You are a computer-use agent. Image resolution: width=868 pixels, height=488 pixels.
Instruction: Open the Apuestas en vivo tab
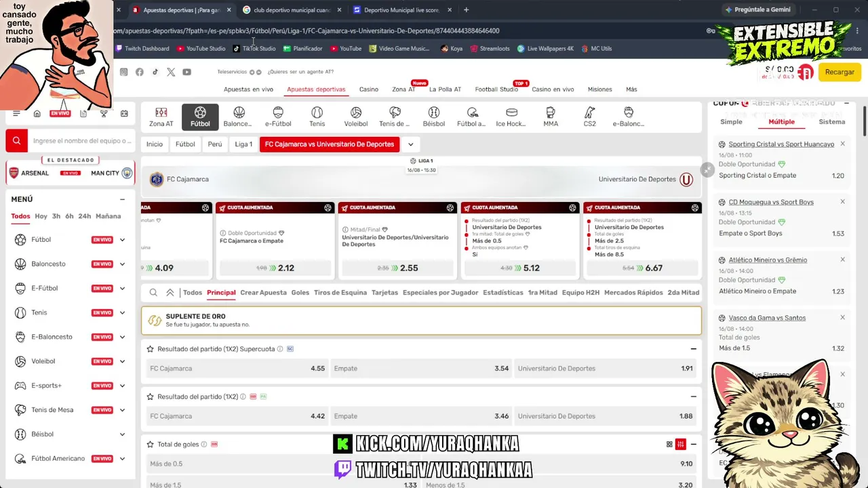click(248, 89)
